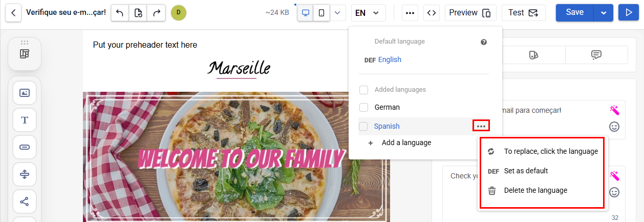Click the redo arrow icon
The width and height of the screenshot is (644, 222).
coord(156,13)
